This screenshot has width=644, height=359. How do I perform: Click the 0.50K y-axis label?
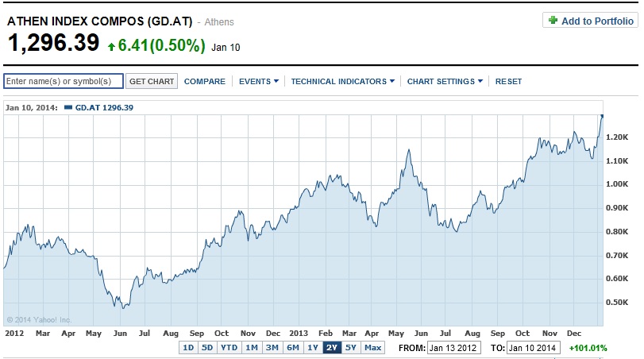[x=617, y=303]
